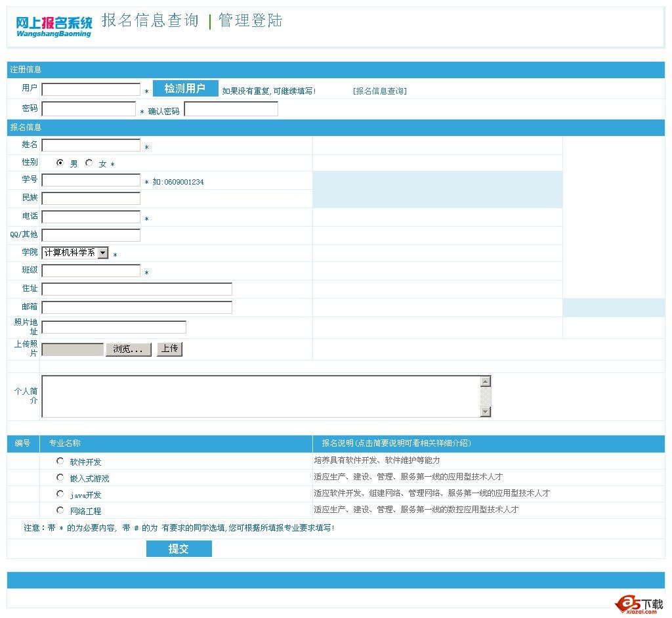
Task: Click the 浏览 browse button for photo upload
Action: (x=129, y=349)
